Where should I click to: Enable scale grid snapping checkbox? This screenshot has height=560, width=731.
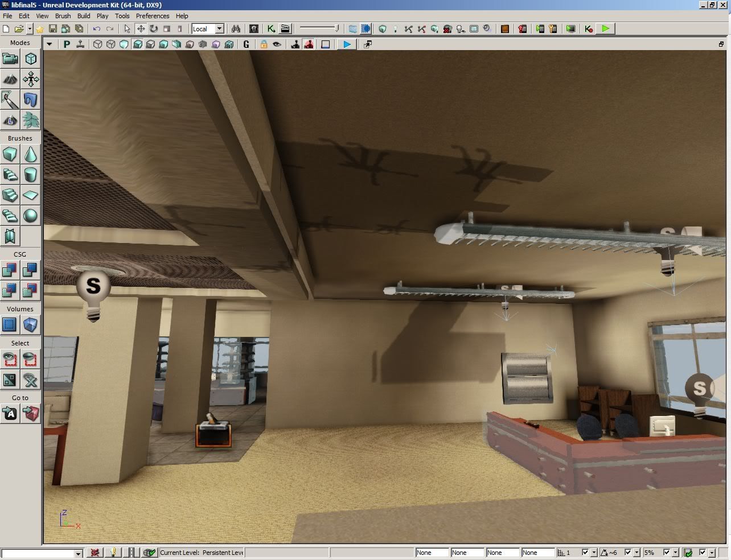coord(667,552)
